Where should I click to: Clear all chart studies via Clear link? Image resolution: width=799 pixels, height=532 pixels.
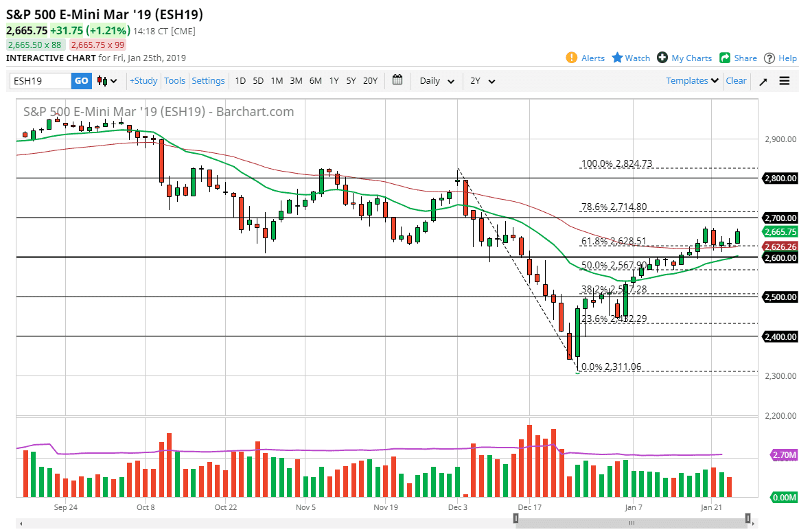736,80
